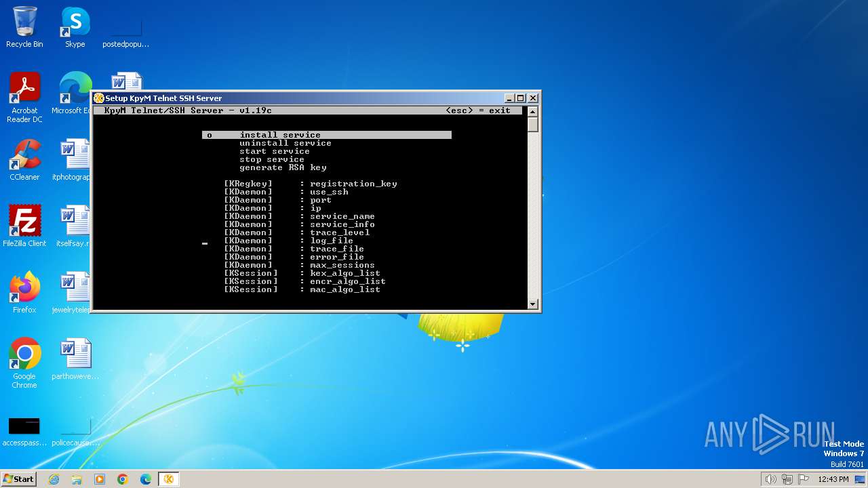Viewport: 868px width, 488px height.
Task: Select the registration_key setting
Action: (x=311, y=184)
